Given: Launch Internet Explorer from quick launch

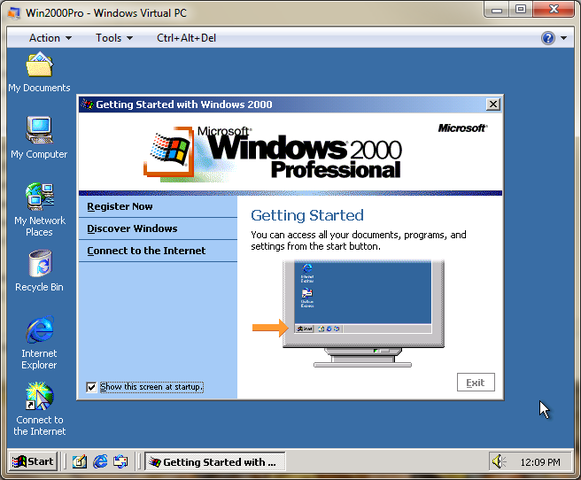Looking at the screenshot, I should [100, 462].
